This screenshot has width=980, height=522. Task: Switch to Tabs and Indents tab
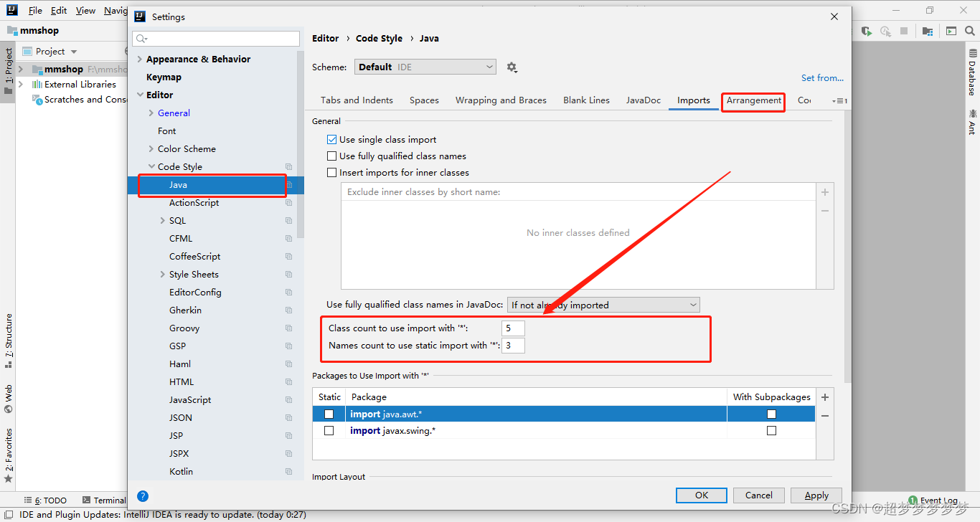(357, 100)
